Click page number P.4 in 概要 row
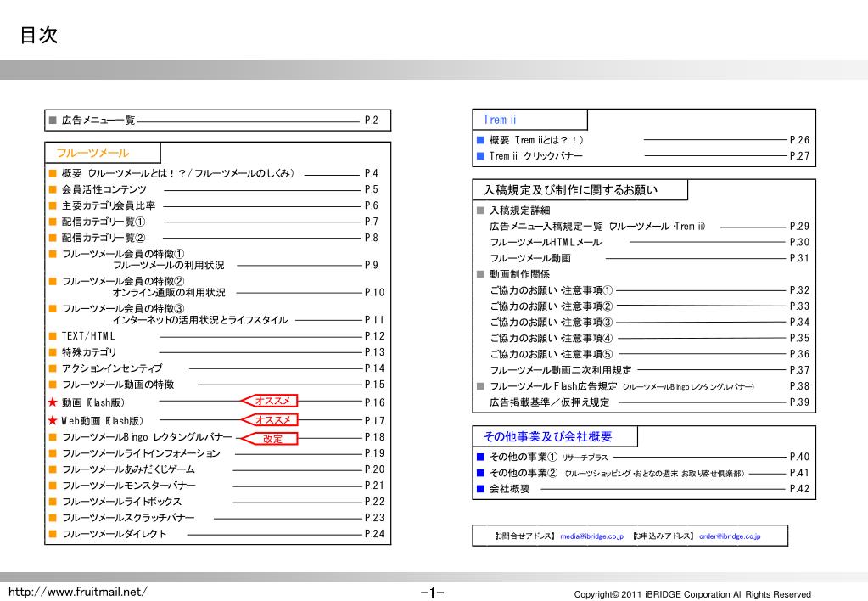Screen dimensions: 868x601 (371, 173)
